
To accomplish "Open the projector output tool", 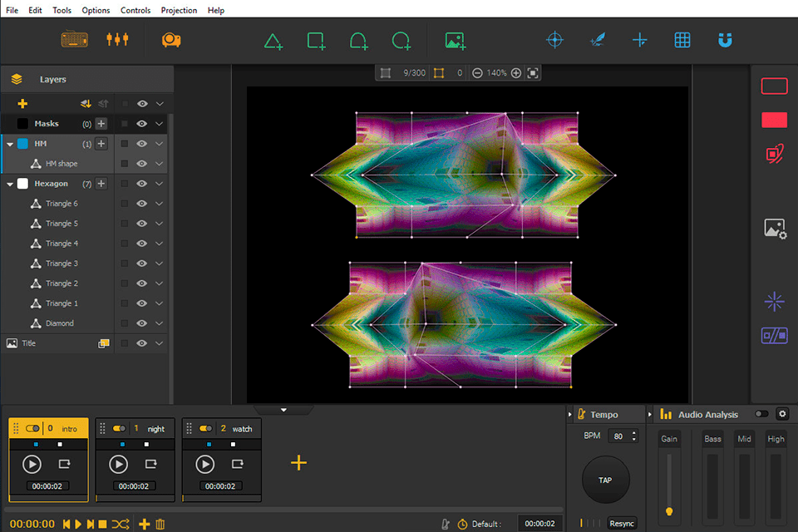I will [172, 40].
